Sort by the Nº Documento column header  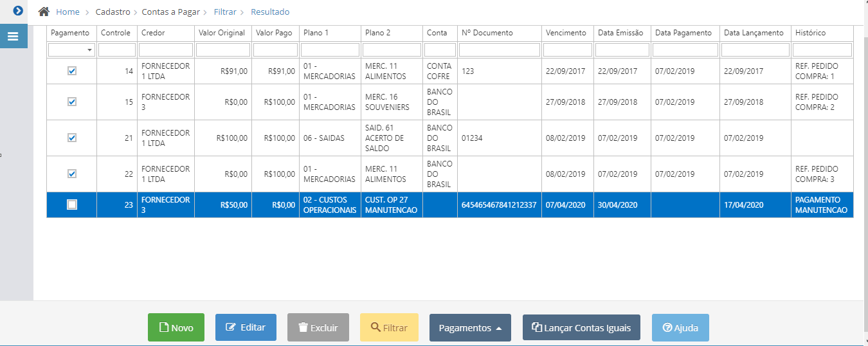500,33
